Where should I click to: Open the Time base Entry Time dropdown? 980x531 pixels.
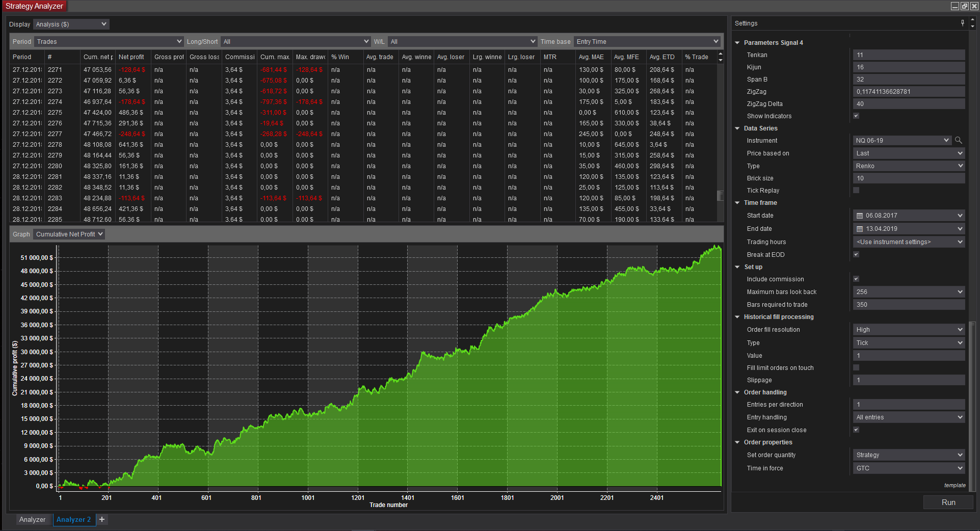point(647,41)
